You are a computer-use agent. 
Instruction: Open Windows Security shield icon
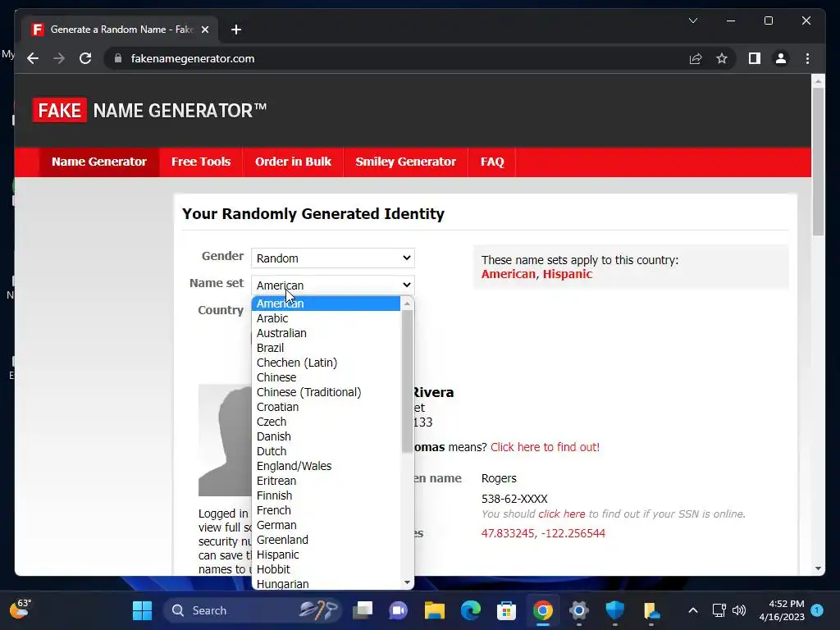pyautogui.click(x=614, y=610)
